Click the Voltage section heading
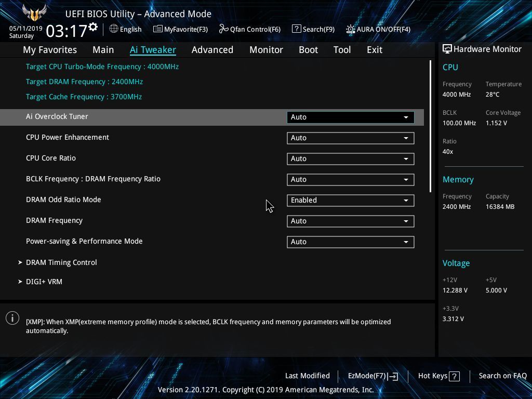The width and height of the screenshot is (532, 399). coord(456,263)
